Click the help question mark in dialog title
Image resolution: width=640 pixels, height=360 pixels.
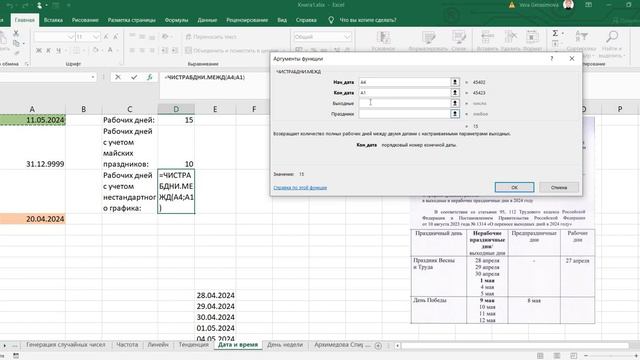click(551, 59)
